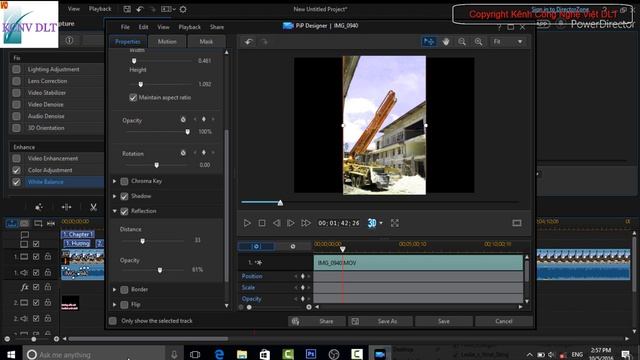Click the main window undo icon
Image resolution: width=640 pixels, height=360 pixels.
(x=140, y=9)
